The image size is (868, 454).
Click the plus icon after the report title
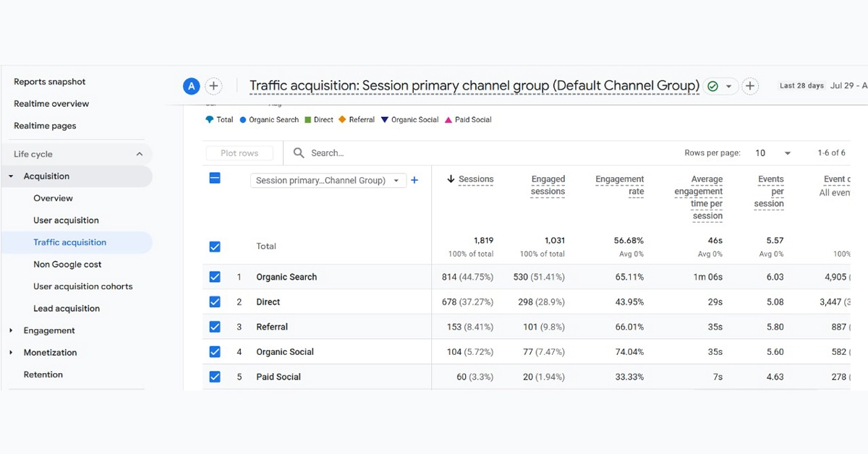(750, 87)
